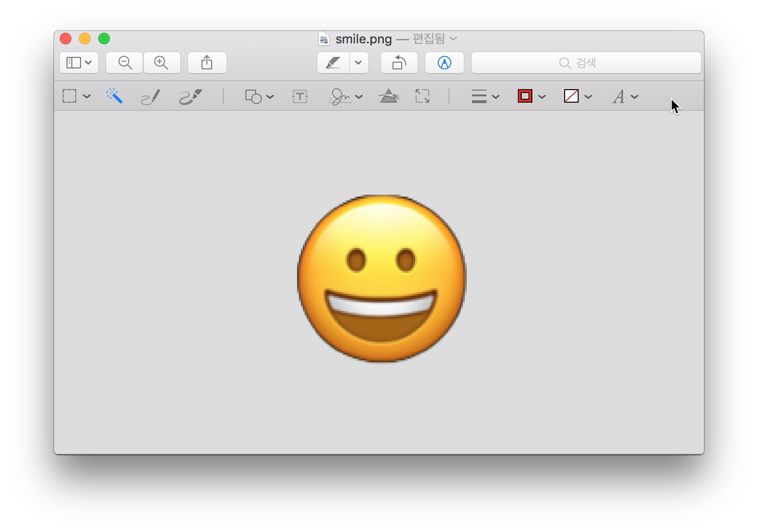Expand the Selection tools dropdown arrow
Viewport: 758px width, 532px height.
coord(87,97)
